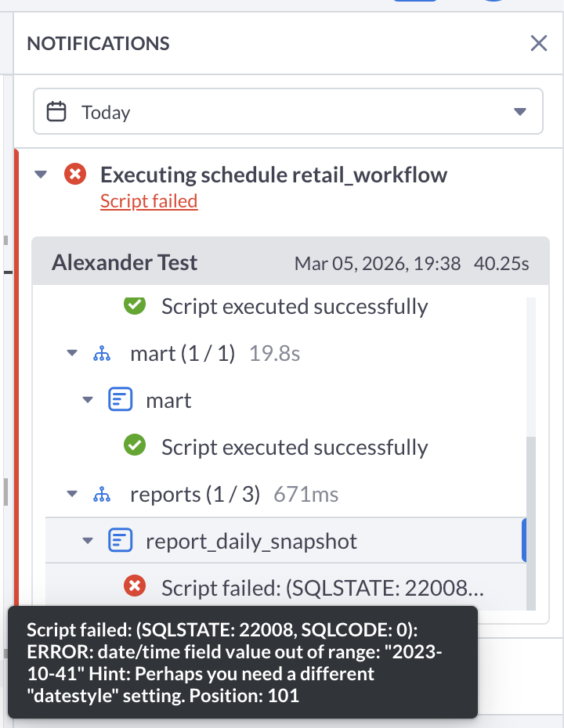Collapse the report_daily_snapshot script node
The image size is (564, 728).
pos(88,540)
